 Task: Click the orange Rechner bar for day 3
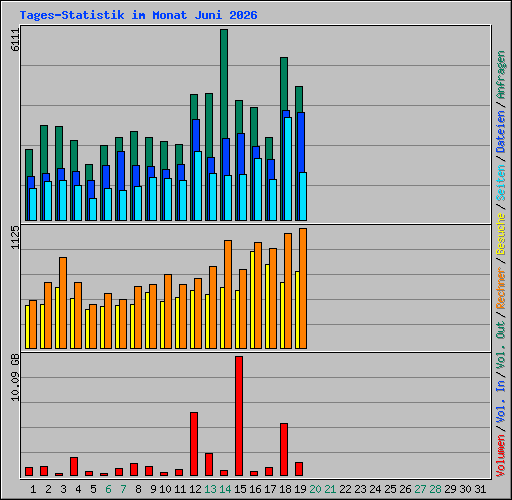tap(63, 303)
